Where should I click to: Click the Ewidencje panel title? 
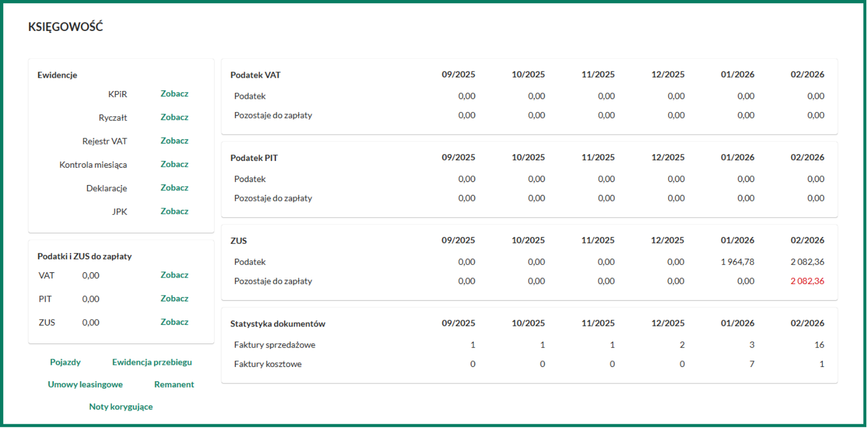point(57,75)
